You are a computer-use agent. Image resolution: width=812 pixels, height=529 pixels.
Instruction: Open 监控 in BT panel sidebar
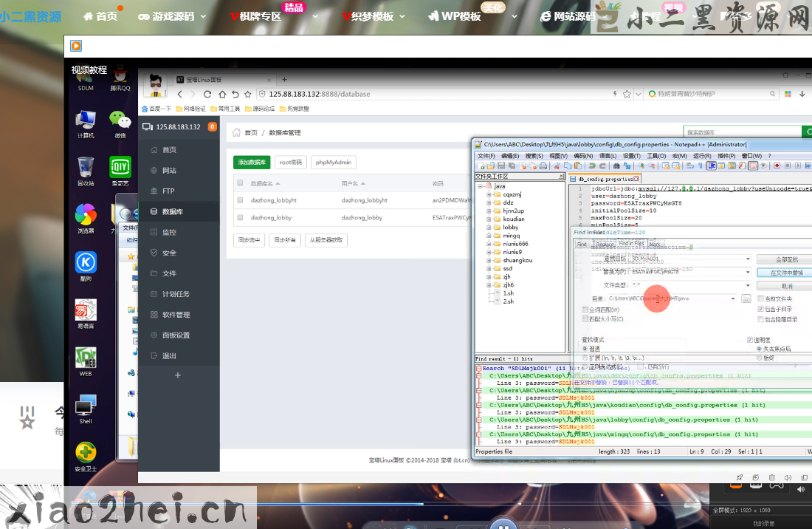tap(179, 232)
